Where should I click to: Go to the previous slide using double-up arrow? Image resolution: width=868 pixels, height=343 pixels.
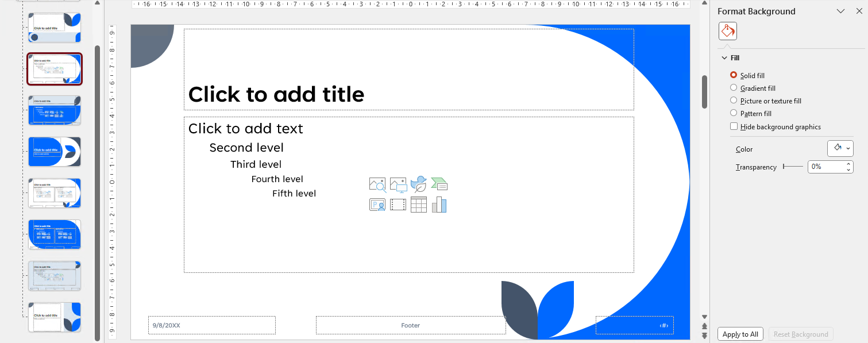[705, 326]
